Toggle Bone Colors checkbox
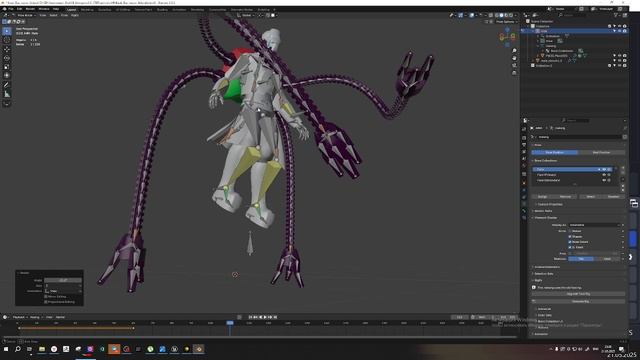Viewport: 640px width, 360px height. 570,242
